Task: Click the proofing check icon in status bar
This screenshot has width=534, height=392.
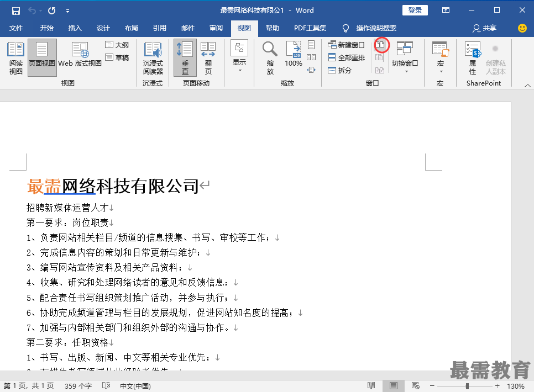Action: (x=106, y=386)
